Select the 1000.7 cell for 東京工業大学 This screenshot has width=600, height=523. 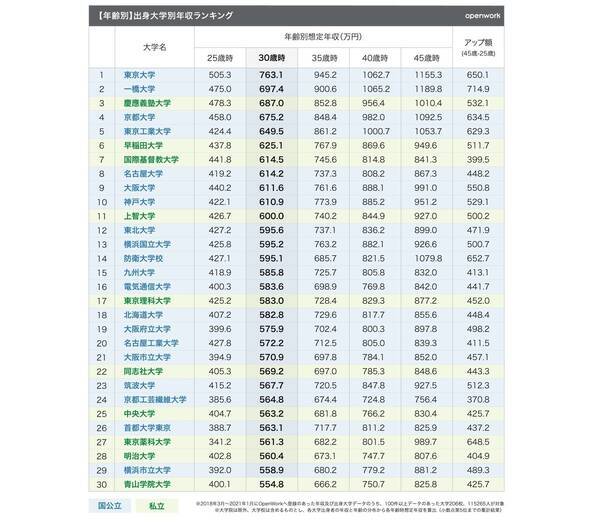click(376, 132)
